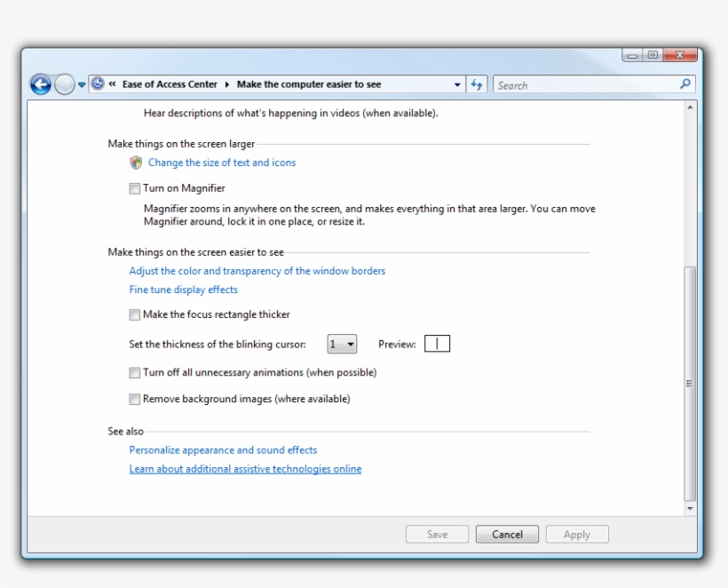The height and width of the screenshot is (588, 728).
Task: Click the Forward navigation arrow
Action: point(62,85)
